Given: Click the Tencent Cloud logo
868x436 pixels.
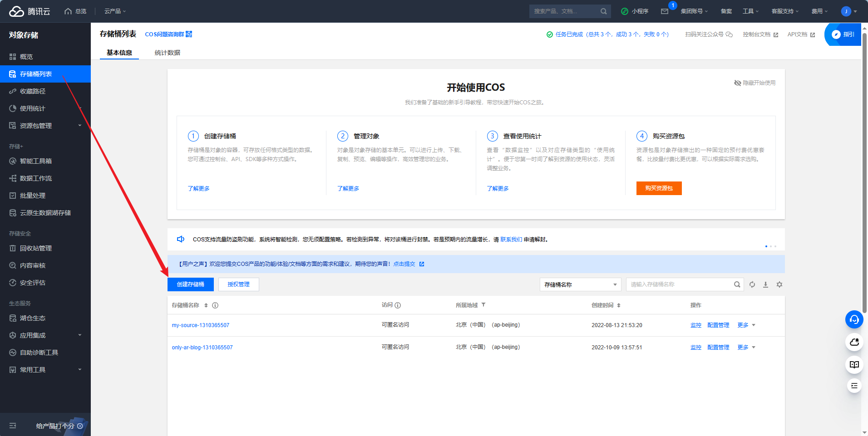Looking at the screenshot, I should 30,11.
